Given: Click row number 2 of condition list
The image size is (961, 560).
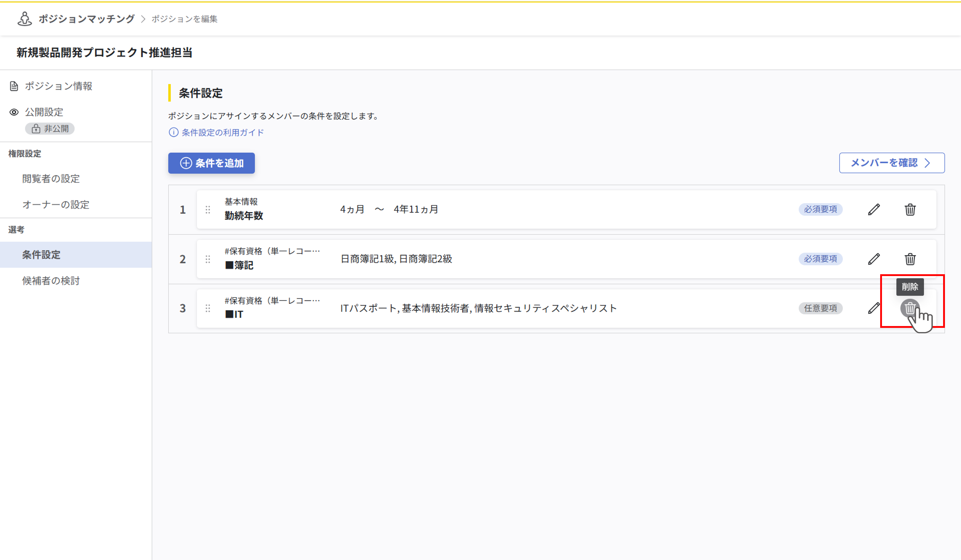Looking at the screenshot, I should tap(183, 259).
